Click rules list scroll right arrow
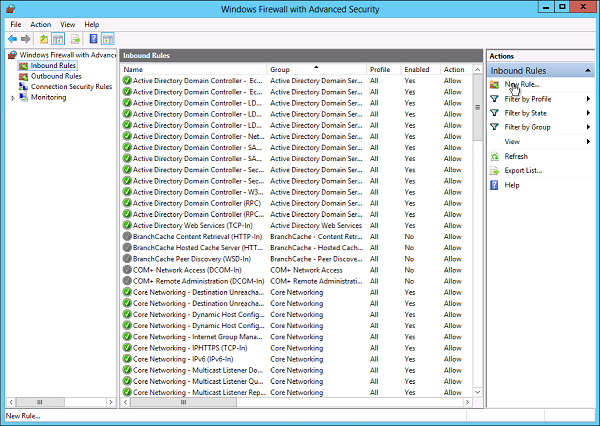600x426 pixels. click(468, 402)
